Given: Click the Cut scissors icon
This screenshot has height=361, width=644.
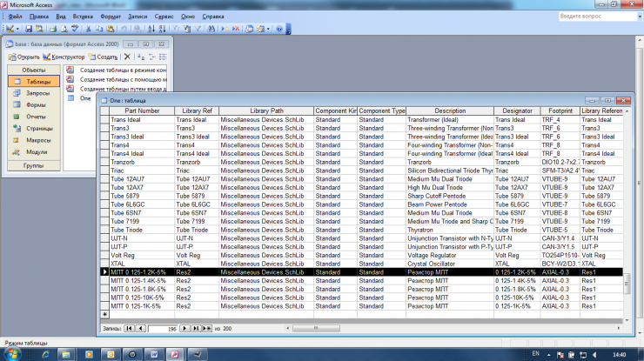Looking at the screenshot, I should coord(87,29).
